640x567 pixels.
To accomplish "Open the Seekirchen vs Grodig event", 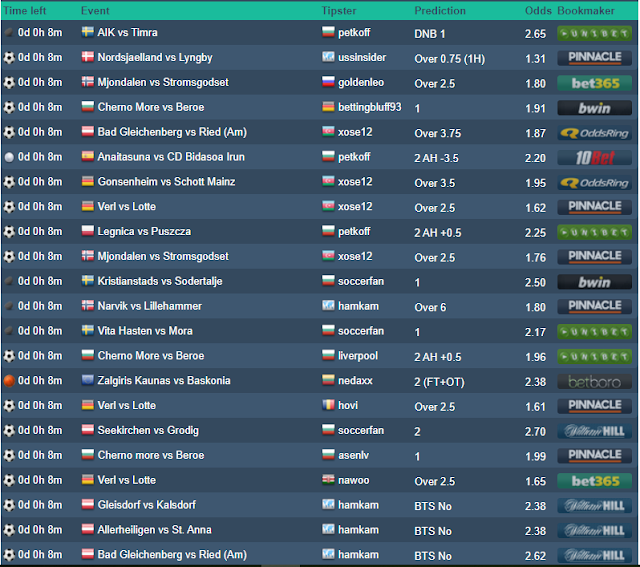I will (148, 431).
